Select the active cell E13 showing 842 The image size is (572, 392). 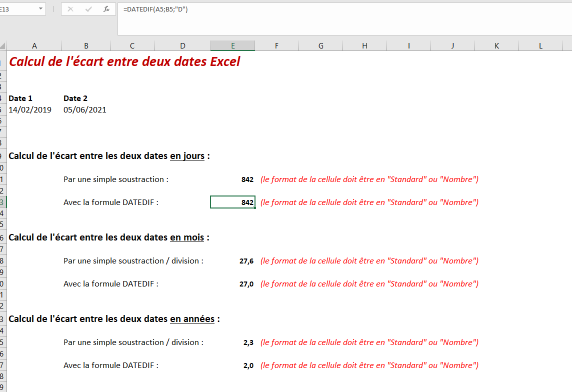pyautogui.click(x=232, y=202)
